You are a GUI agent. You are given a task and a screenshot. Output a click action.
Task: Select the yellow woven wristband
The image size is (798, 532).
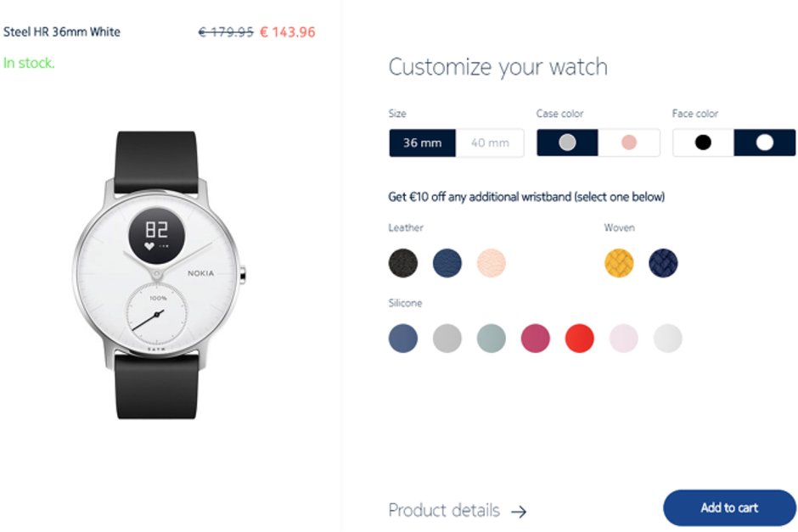tap(619, 263)
